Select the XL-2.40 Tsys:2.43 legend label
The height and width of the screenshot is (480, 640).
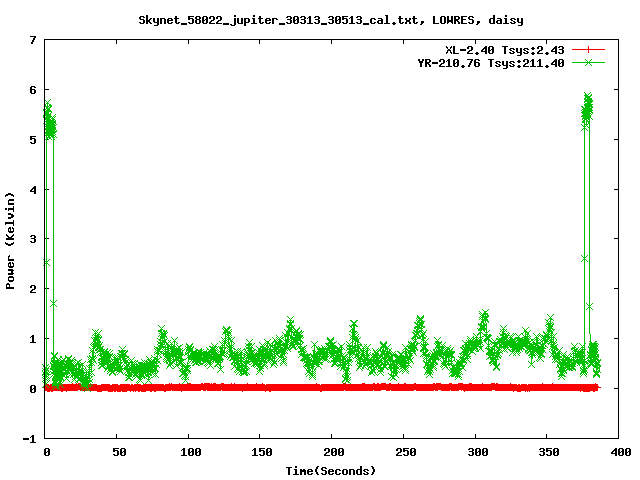pyautogui.click(x=506, y=49)
